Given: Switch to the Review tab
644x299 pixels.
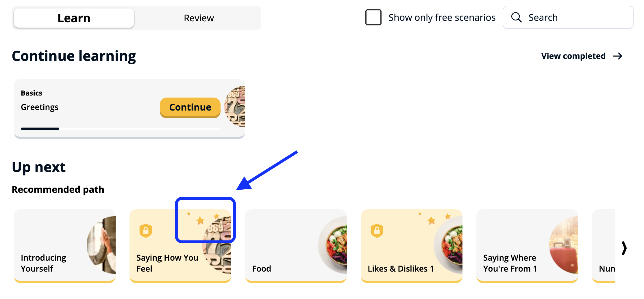Looking at the screenshot, I should 199,18.
